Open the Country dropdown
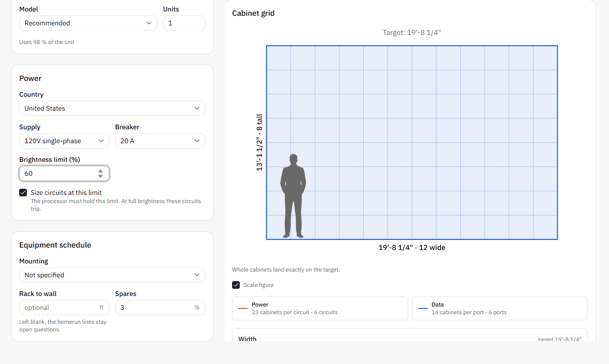Viewport: 609px width, 364px height. pos(112,108)
